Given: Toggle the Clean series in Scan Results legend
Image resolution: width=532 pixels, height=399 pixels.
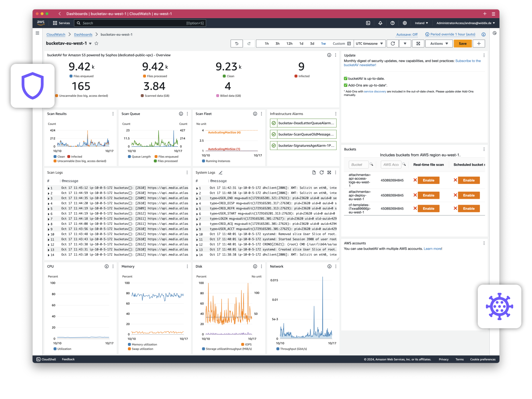Looking at the screenshot, I should click(x=59, y=157).
